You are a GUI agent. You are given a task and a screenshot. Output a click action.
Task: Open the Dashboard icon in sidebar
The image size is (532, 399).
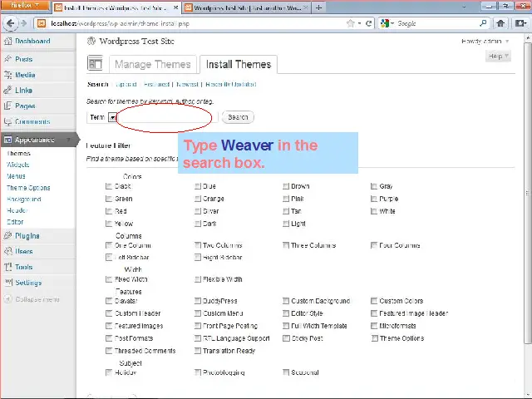coord(7,41)
